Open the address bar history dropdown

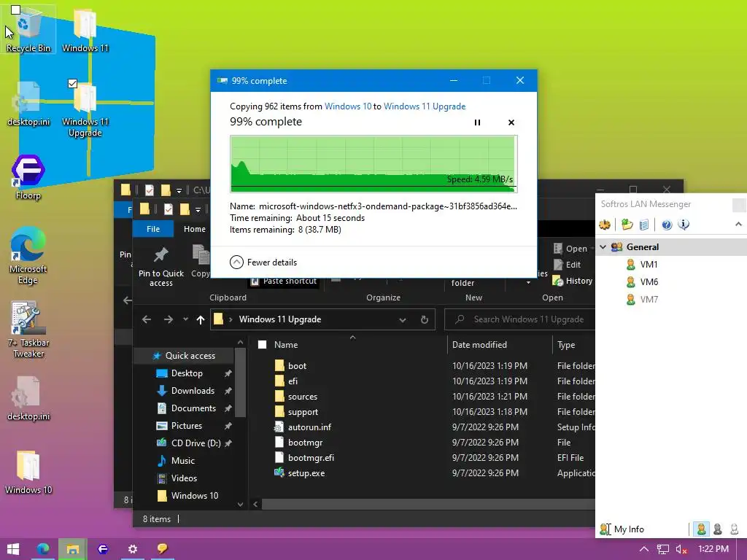(403, 320)
